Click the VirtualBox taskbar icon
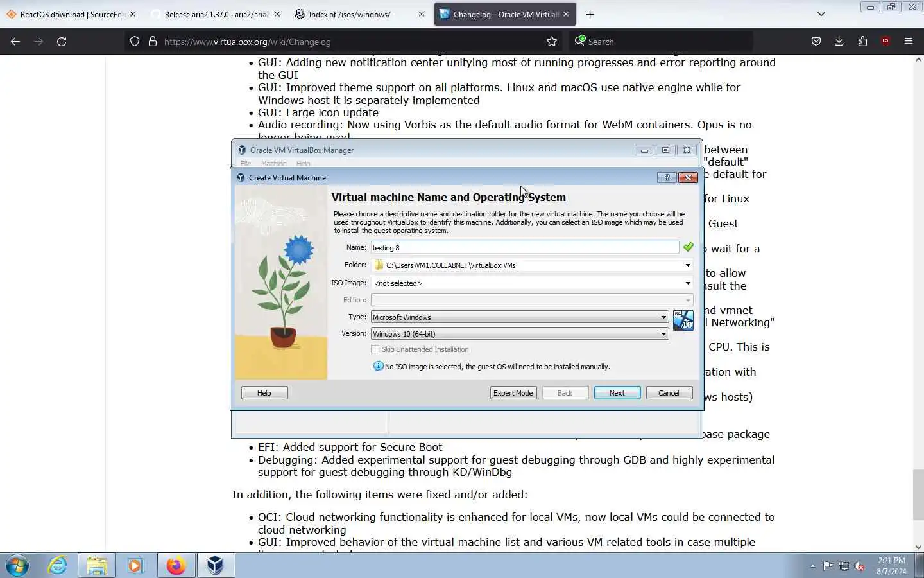This screenshot has height=578, width=924. click(x=216, y=566)
